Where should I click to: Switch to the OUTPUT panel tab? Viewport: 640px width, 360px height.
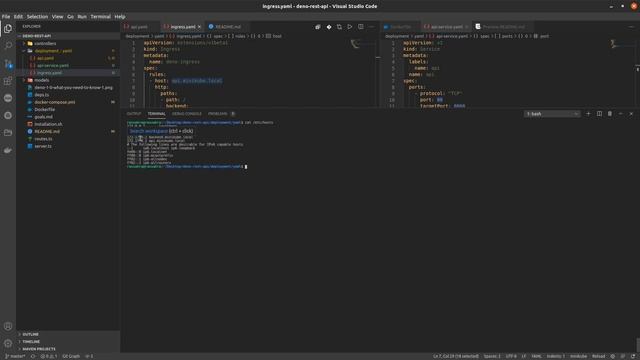(134, 114)
